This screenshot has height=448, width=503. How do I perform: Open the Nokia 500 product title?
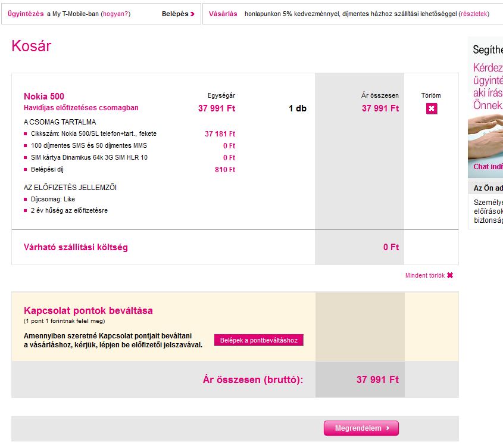click(x=44, y=97)
